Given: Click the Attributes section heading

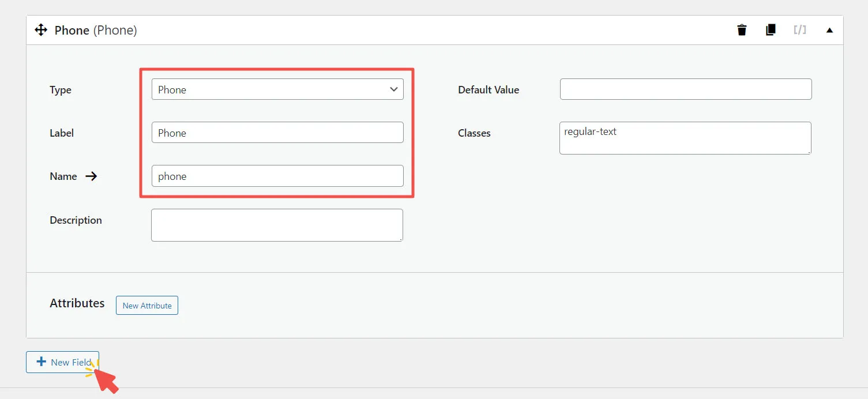Looking at the screenshot, I should point(77,303).
